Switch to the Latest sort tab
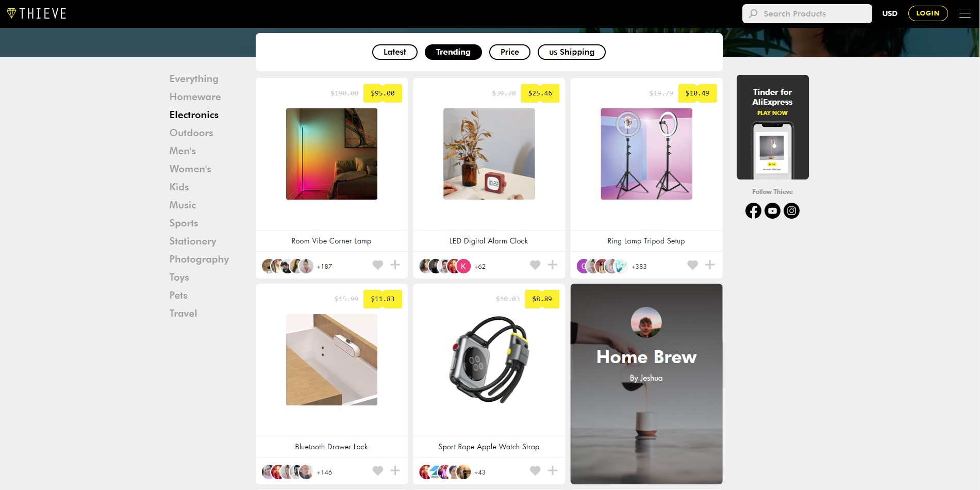Screen dimensions: 980x490 coord(395,52)
